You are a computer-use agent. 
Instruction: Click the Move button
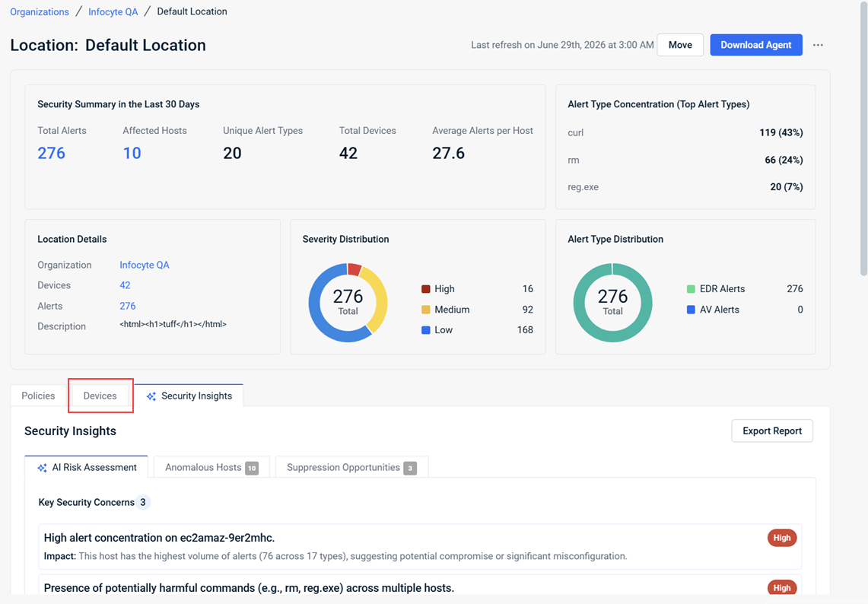(x=680, y=45)
